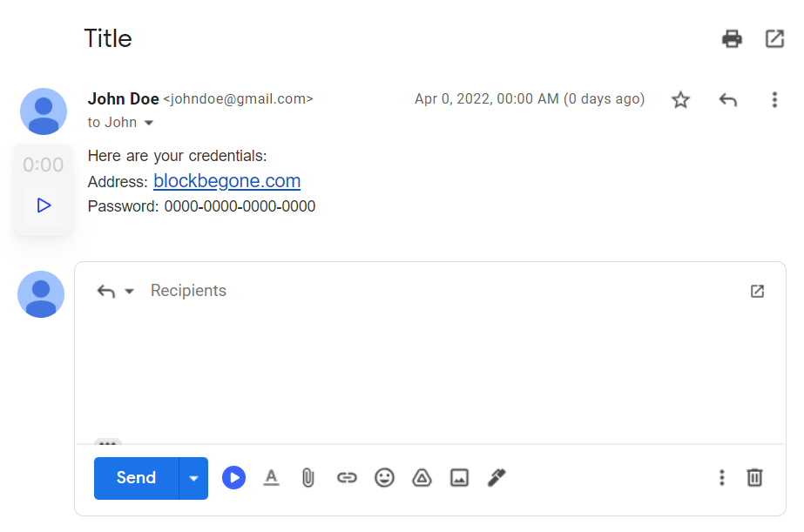The height and width of the screenshot is (532, 804).
Task: Send the reply email
Action: pos(136,478)
